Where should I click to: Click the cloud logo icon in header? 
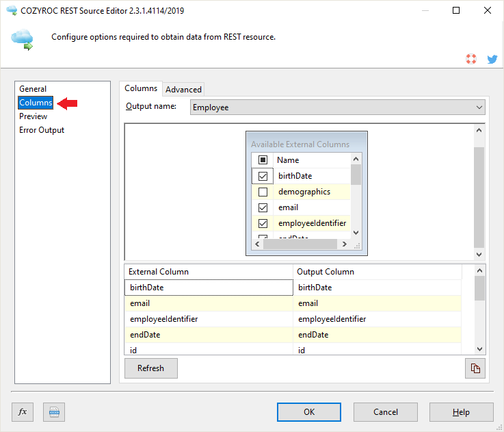pyautogui.click(x=22, y=40)
